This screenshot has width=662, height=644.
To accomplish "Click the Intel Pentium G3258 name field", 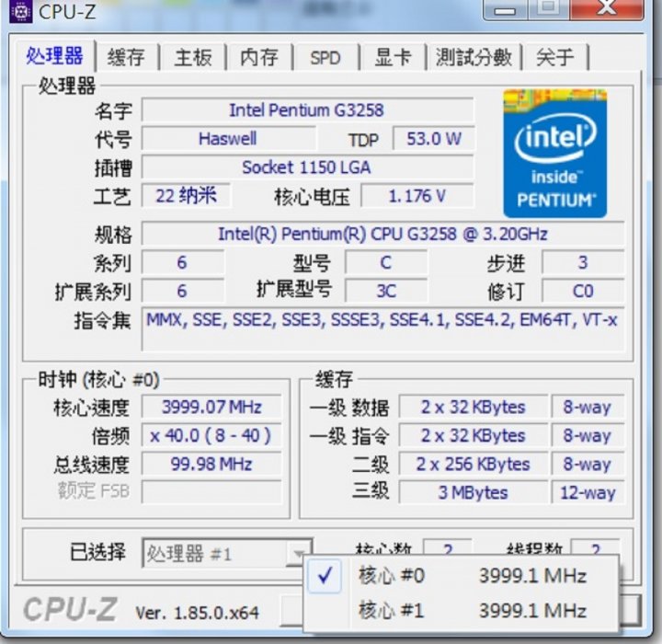I will coord(307,110).
